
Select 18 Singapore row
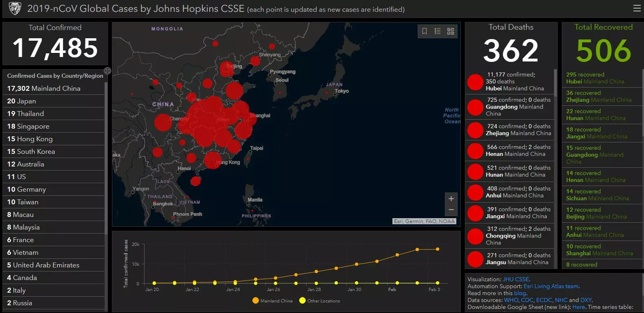tap(54, 126)
